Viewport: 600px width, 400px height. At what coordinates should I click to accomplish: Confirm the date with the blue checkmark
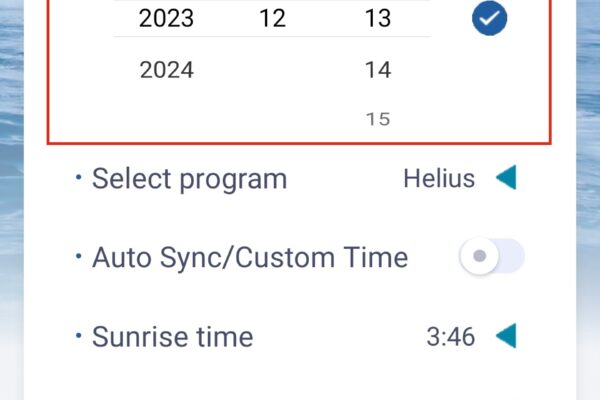point(489,18)
